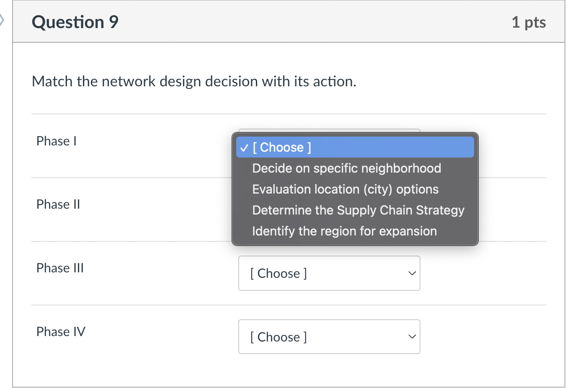Click the "Question 9" header text
Viewport: 588px width, 388px height.
(75, 22)
